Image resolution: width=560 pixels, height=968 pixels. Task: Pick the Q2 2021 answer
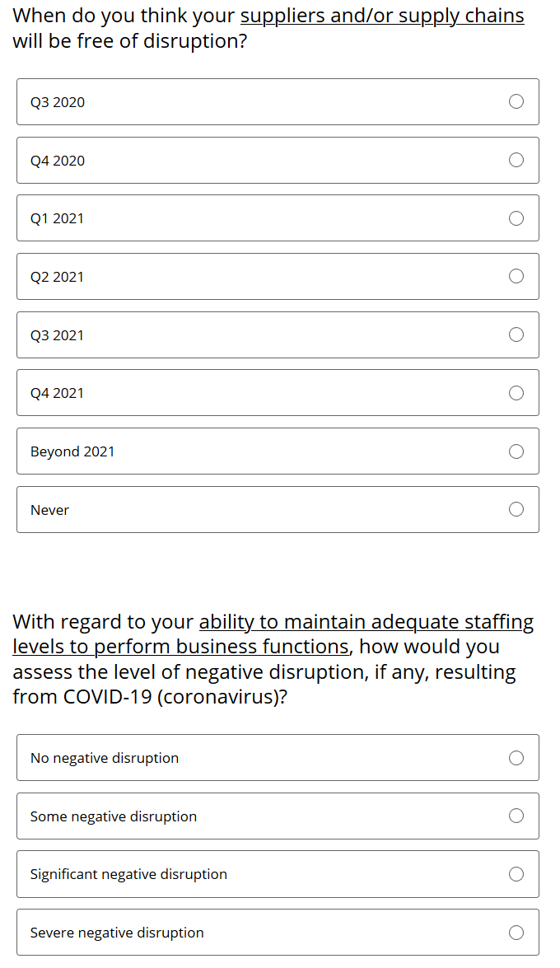point(516,276)
